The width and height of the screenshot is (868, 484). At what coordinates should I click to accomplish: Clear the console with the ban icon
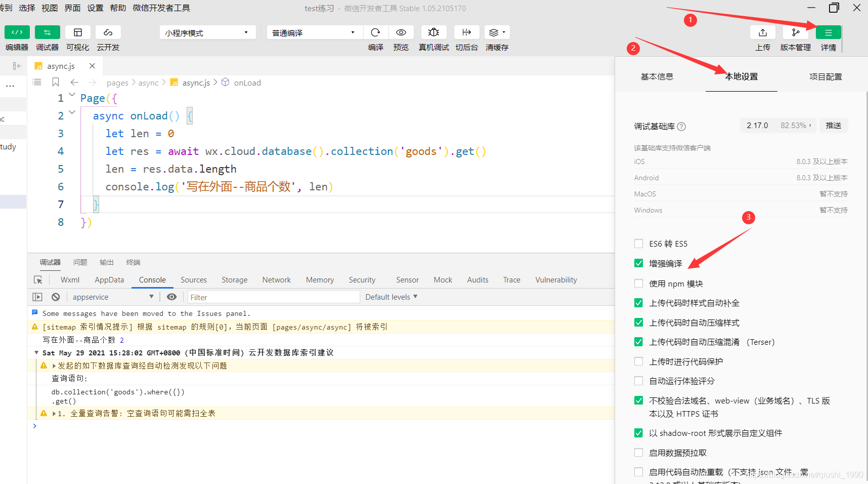coord(56,297)
